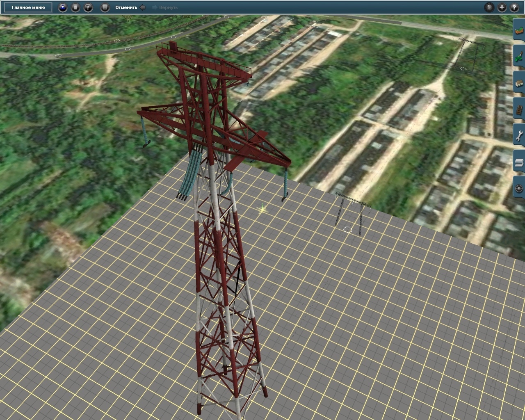Click the blue driver mode round icon

point(63,7)
